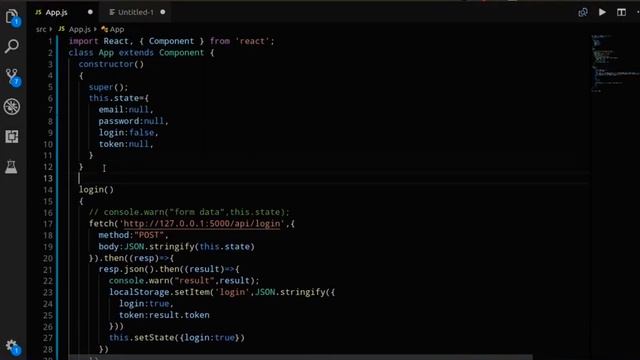Click App class symbol in breadcrumb
The width and height of the screenshot is (640, 360).
coord(113,29)
